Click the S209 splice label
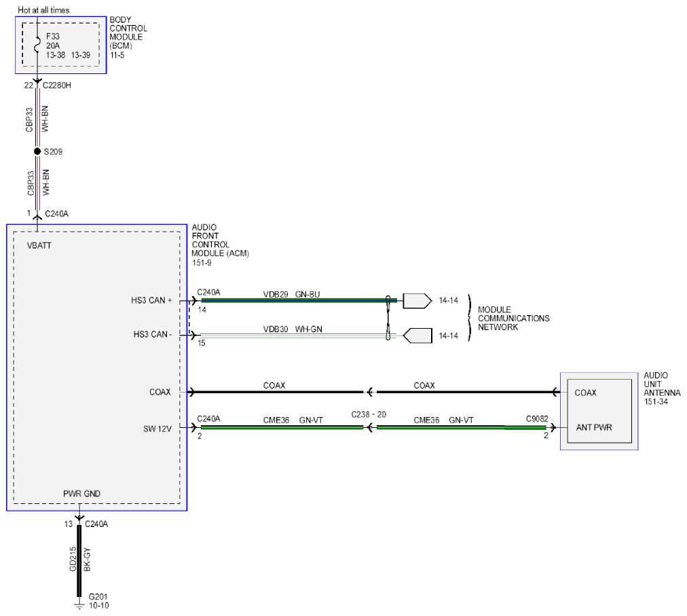 [53, 151]
